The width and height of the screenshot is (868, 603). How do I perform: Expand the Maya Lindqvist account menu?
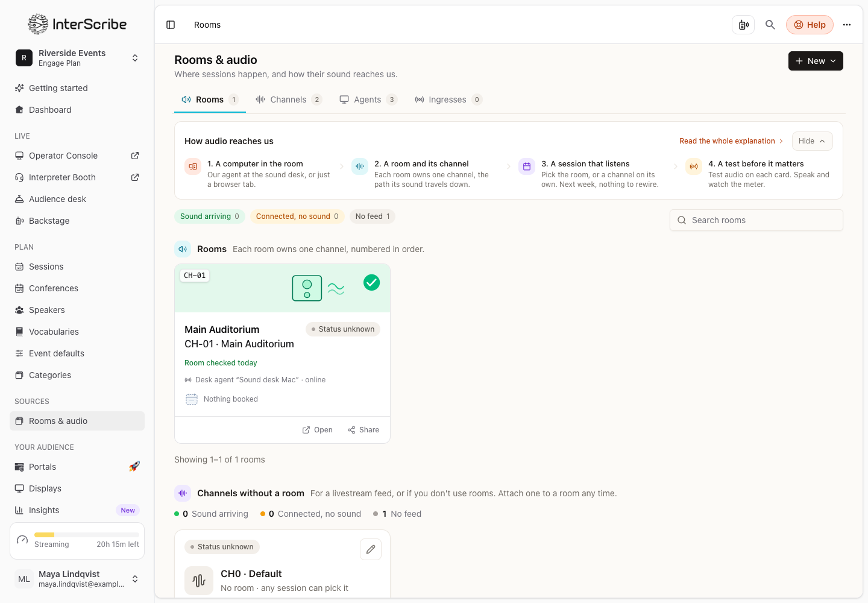pyautogui.click(x=77, y=579)
